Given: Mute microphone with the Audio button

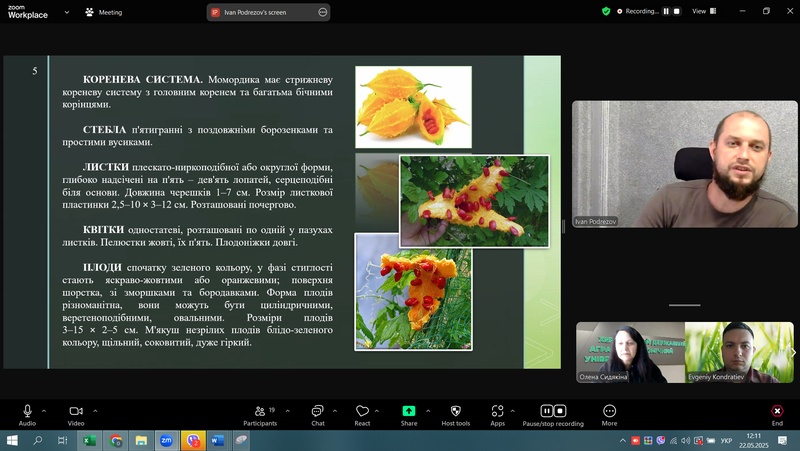Looking at the screenshot, I should [x=27, y=411].
